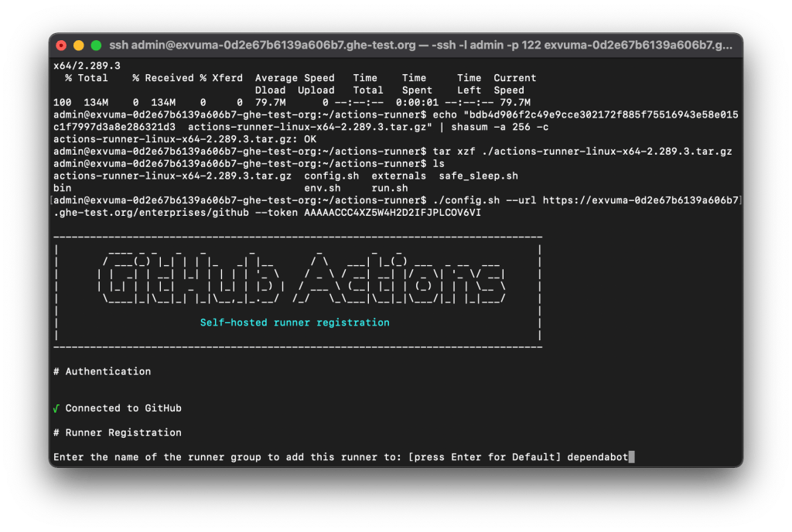Click the '--token' flag text

[276, 213]
